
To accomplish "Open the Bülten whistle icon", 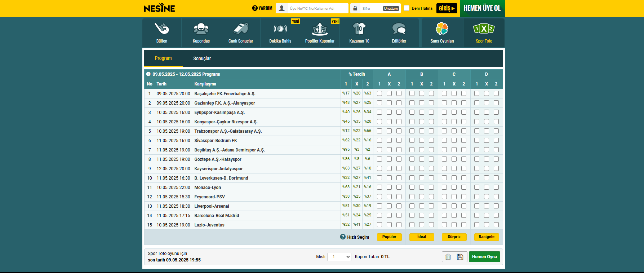I will coord(162,28).
